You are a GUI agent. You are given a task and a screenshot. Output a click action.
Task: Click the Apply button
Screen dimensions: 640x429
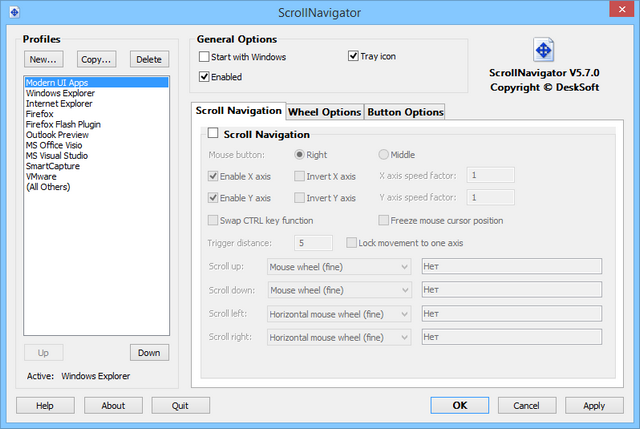point(594,406)
